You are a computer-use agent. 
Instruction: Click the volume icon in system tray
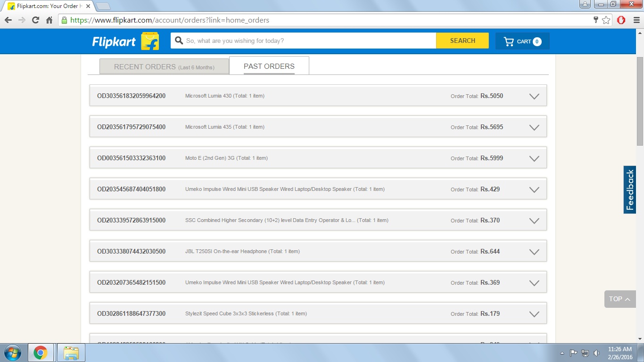click(x=596, y=353)
